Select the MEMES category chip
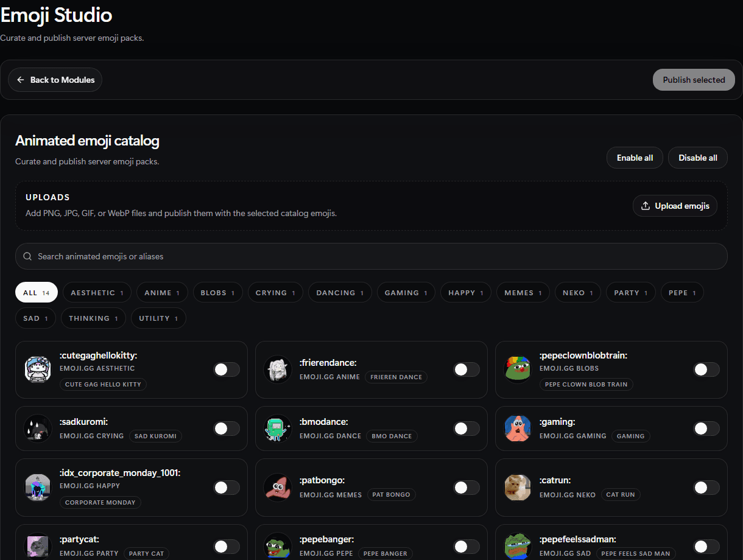 coord(523,293)
